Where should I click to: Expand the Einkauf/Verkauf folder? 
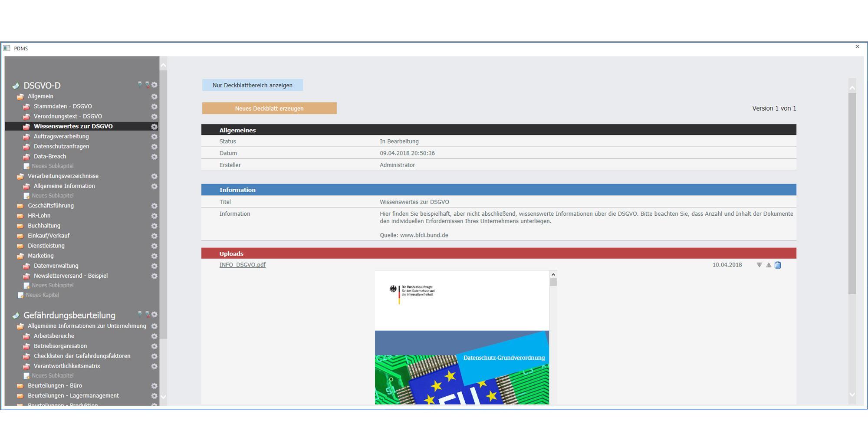20,236
